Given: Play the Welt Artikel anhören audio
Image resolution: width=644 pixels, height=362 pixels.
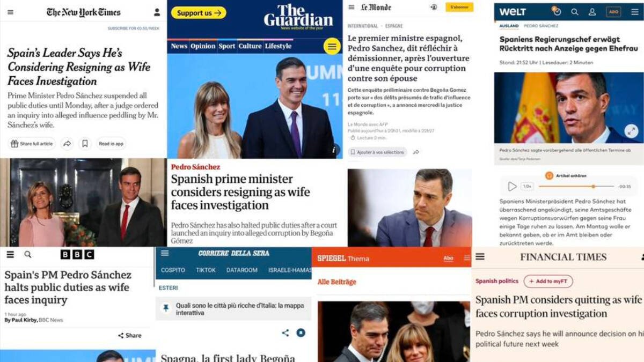Looking at the screenshot, I should [513, 187].
